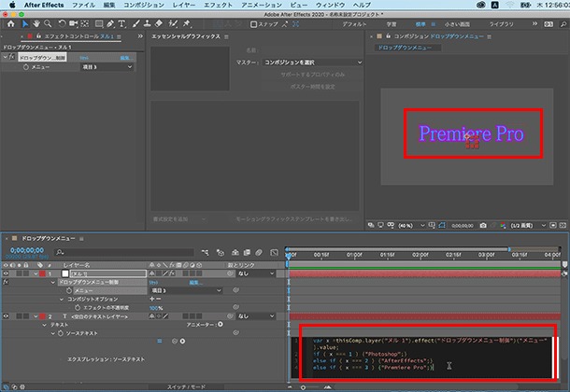
Task: Open parent dropdown for layer 1
Action: coord(256,273)
